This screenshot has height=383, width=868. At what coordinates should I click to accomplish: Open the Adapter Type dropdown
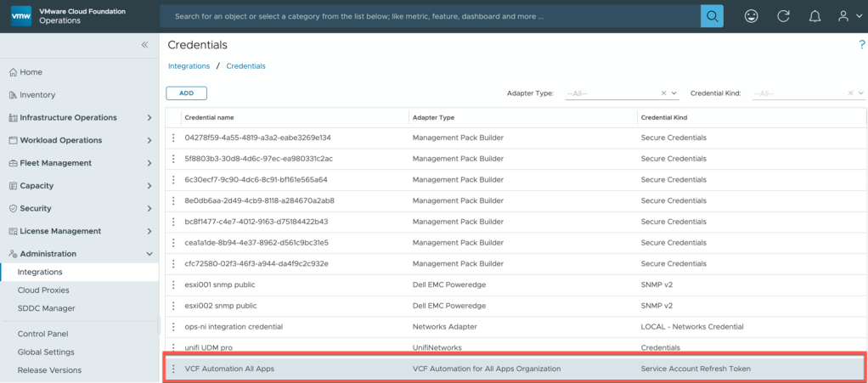point(674,93)
